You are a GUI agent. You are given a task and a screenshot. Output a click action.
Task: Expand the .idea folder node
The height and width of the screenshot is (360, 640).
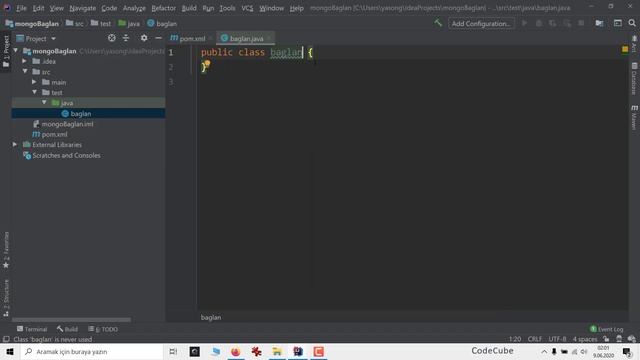point(24,61)
